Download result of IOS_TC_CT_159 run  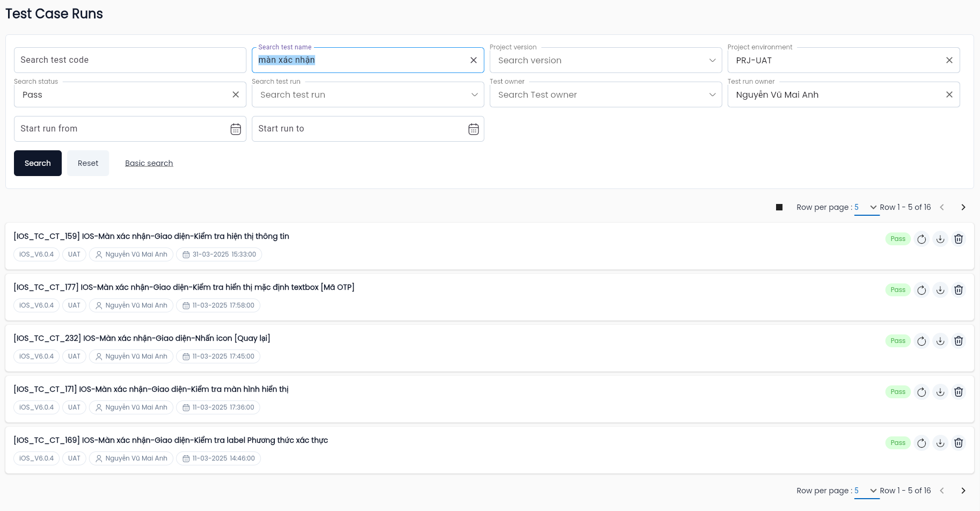[x=940, y=239]
